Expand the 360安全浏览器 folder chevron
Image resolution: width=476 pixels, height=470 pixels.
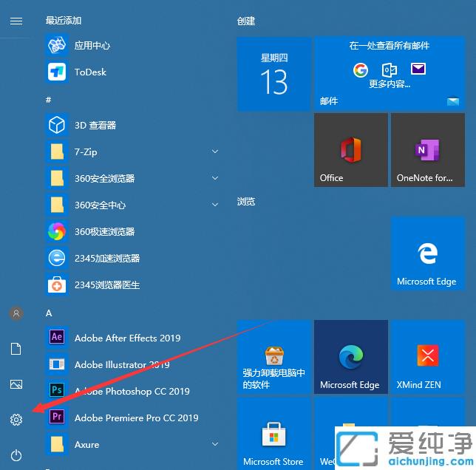pos(215,178)
